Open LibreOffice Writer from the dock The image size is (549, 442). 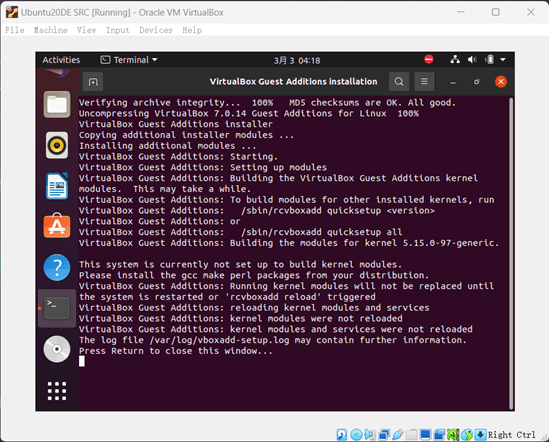click(57, 186)
